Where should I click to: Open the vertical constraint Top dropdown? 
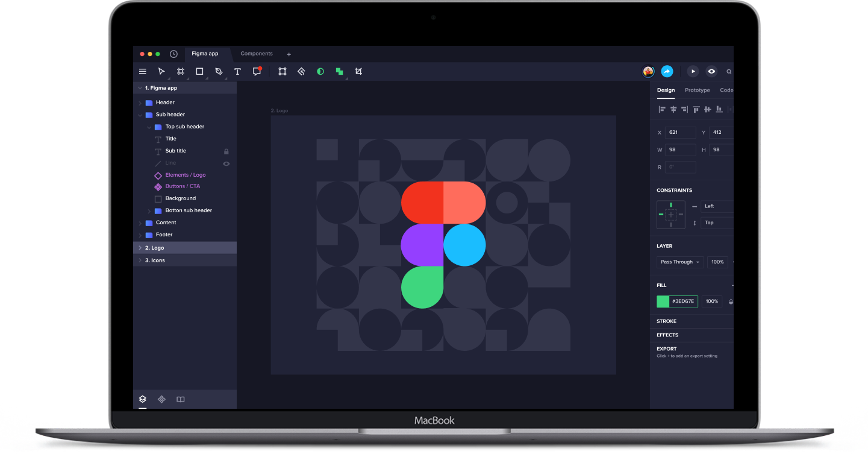pyautogui.click(x=717, y=222)
